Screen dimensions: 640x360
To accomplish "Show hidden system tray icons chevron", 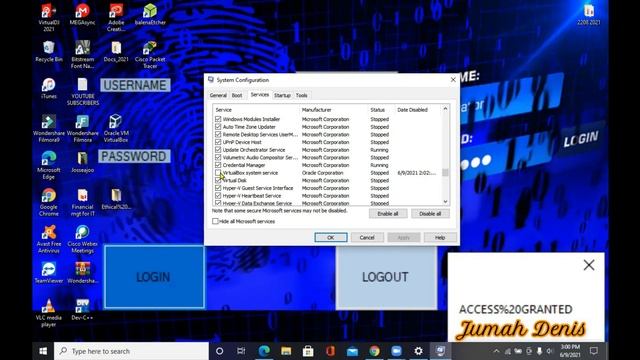I will [x=496, y=351].
